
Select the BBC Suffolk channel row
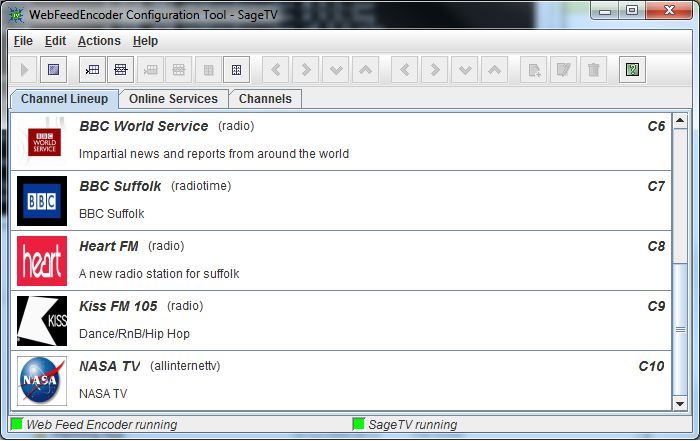pos(340,200)
